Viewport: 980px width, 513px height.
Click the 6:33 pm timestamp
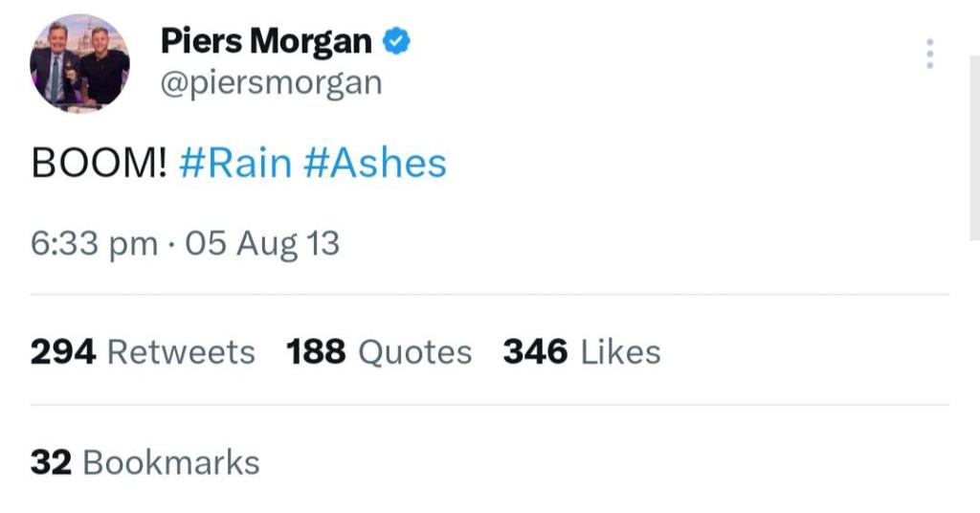[94, 244]
